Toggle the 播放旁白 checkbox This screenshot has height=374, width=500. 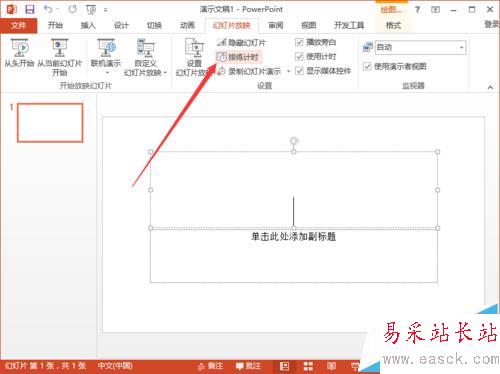pos(299,42)
